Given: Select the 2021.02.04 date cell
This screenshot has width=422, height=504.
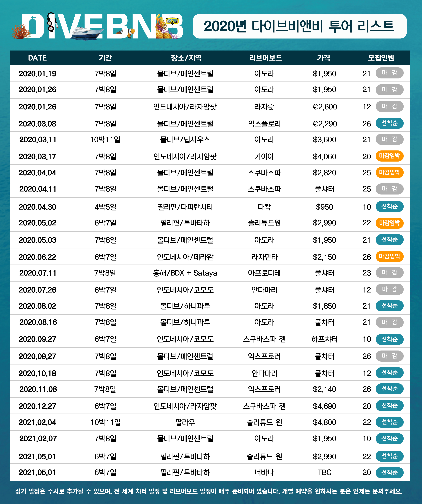Looking at the screenshot, I should click(37, 422).
